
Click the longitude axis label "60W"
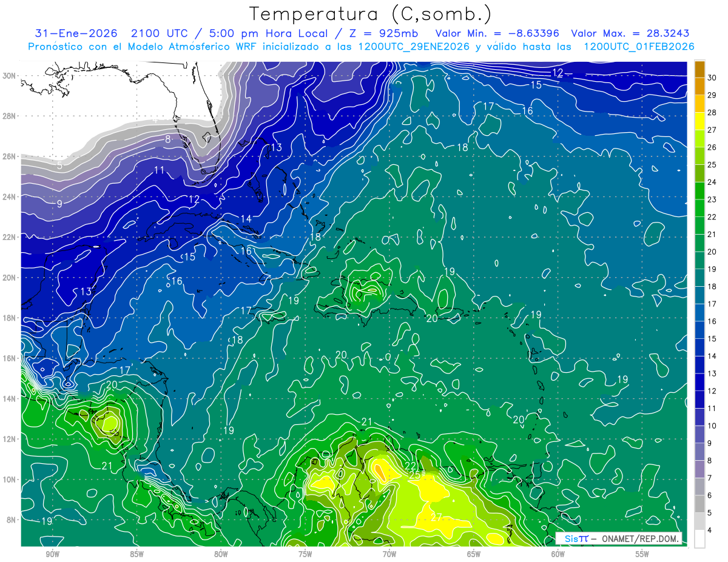pyautogui.click(x=558, y=555)
